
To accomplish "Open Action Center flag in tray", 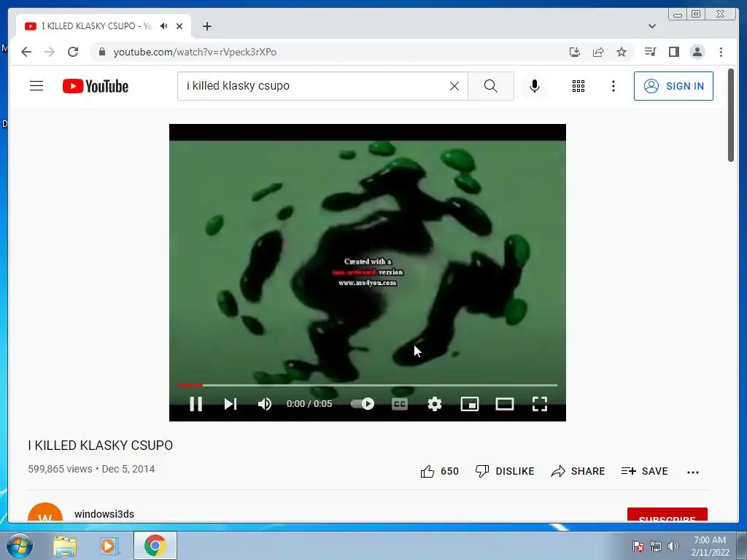I will pos(638,546).
